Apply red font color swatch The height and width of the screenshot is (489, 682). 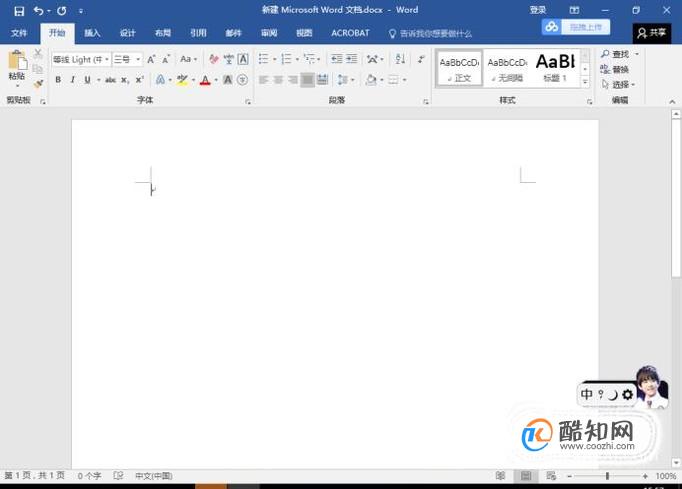point(205,80)
